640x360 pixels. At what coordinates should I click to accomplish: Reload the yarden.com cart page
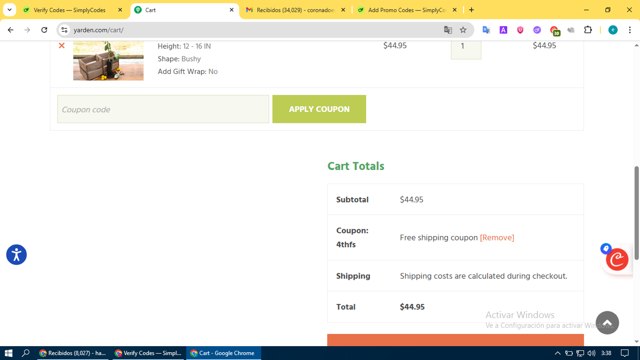[x=44, y=30]
